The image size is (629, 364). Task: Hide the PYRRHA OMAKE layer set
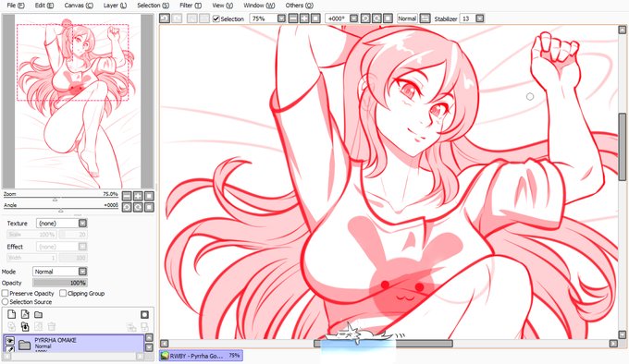point(9,341)
